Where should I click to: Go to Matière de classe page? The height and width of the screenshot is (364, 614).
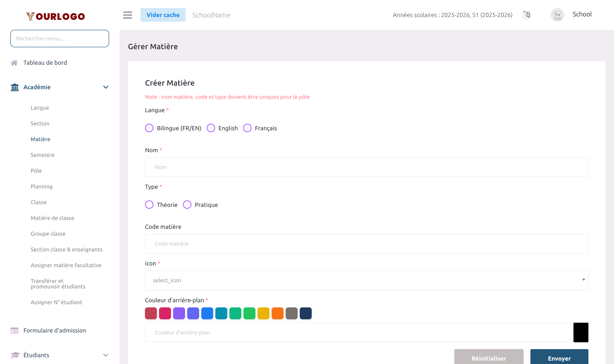click(x=52, y=218)
